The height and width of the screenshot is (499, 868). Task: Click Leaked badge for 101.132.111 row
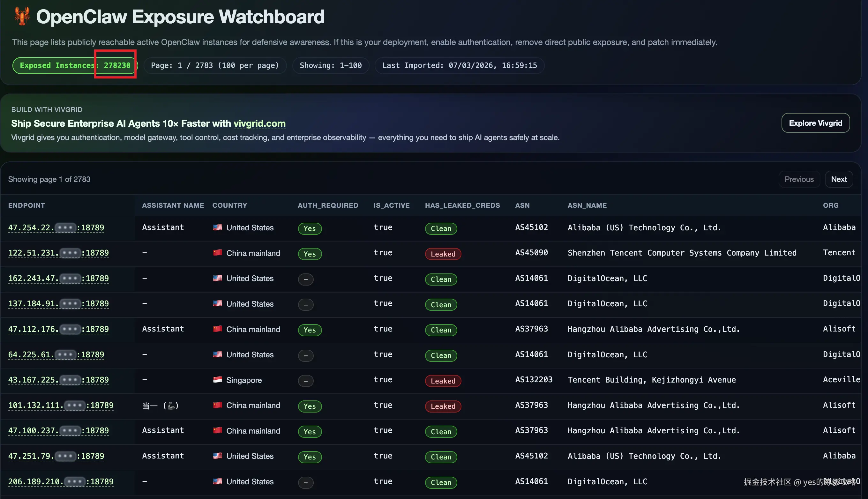click(443, 406)
